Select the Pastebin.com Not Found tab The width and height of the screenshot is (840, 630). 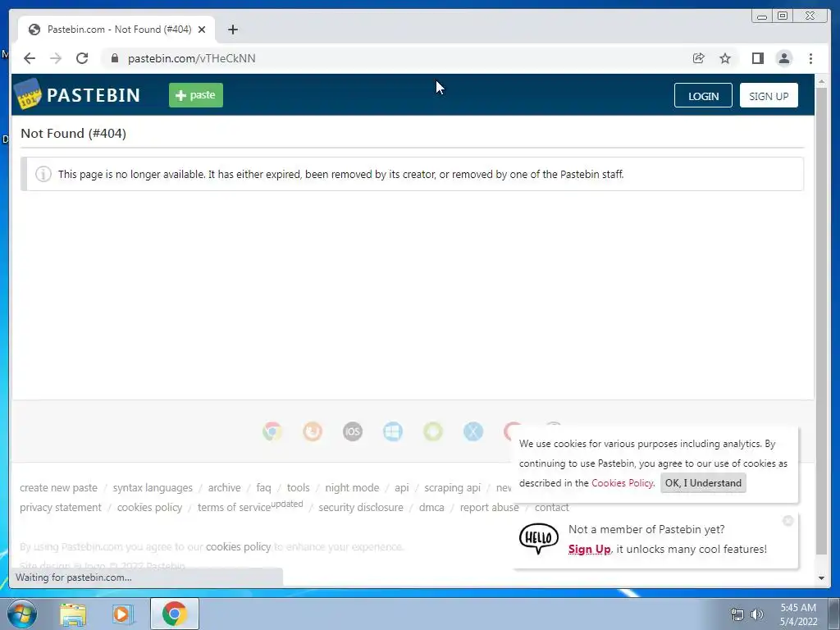click(x=116, y=30)
